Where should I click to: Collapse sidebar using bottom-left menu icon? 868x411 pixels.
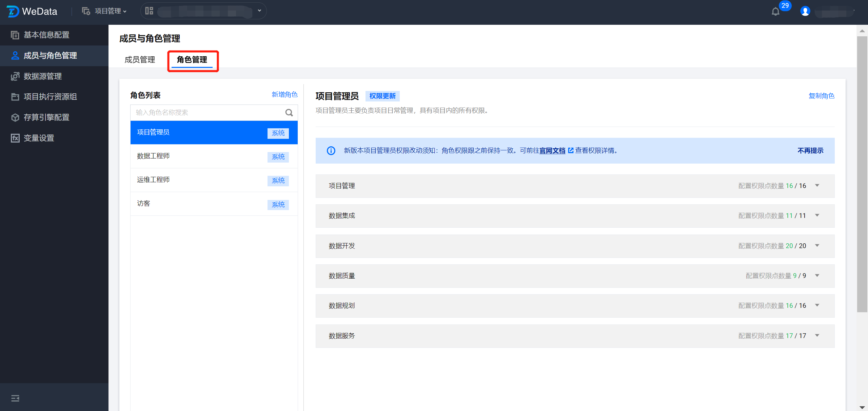click(15, 398)
